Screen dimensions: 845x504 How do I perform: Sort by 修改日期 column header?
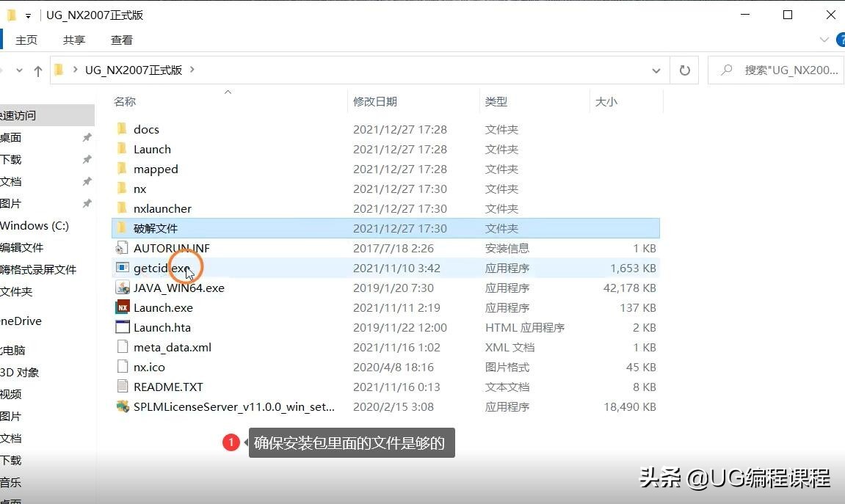(375, 101)
